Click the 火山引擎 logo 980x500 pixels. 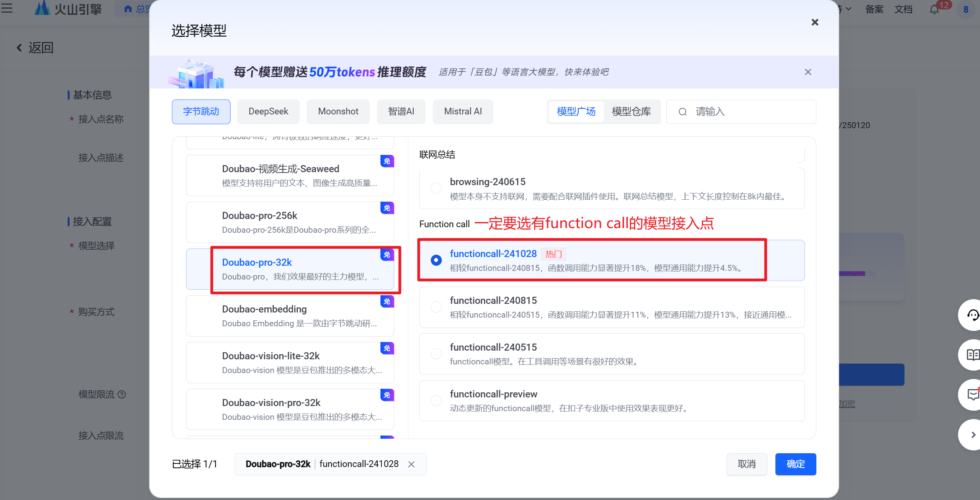(x=68, y=8)
